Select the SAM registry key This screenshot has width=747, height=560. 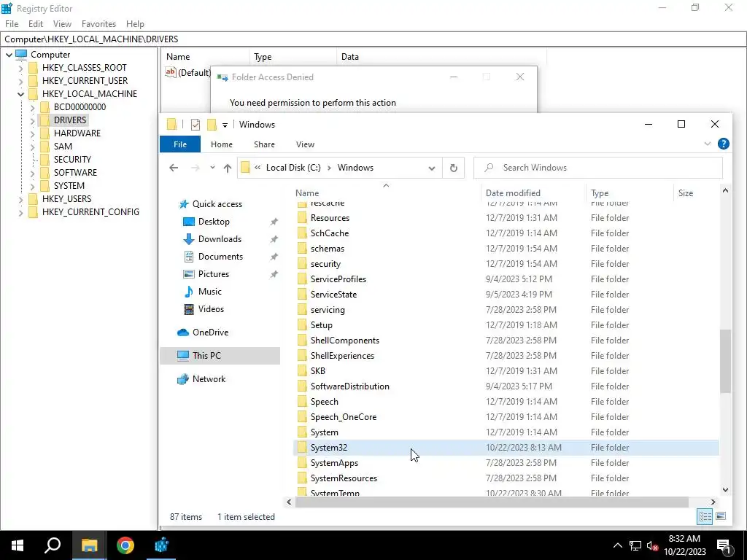coord(63,146)
